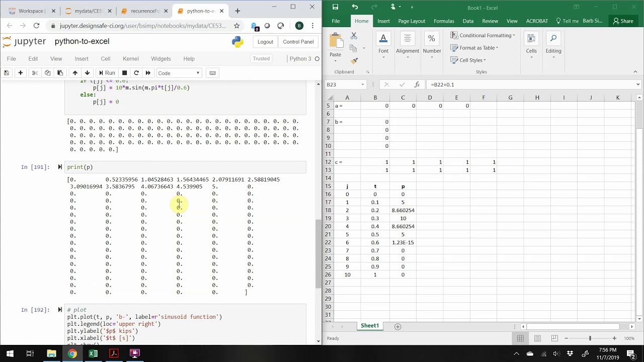The width and height of the screenshot is (644, 362).
Task: Restart the kernel with the circular arrow
Action: [x=136, y=73]
